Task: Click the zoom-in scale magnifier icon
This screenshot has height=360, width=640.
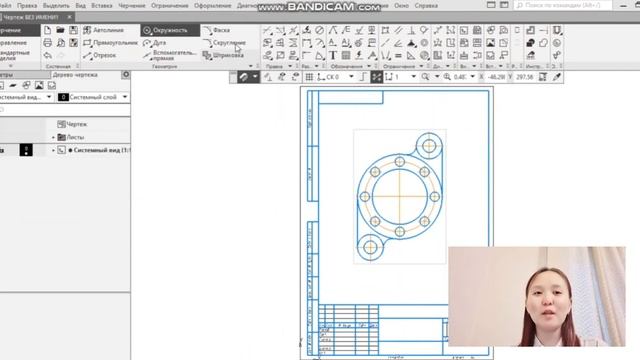Action: 447,77
